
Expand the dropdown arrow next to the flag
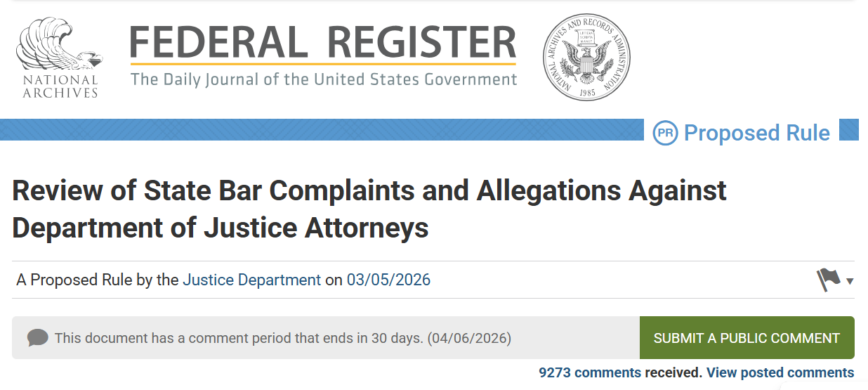pos(850,281)
